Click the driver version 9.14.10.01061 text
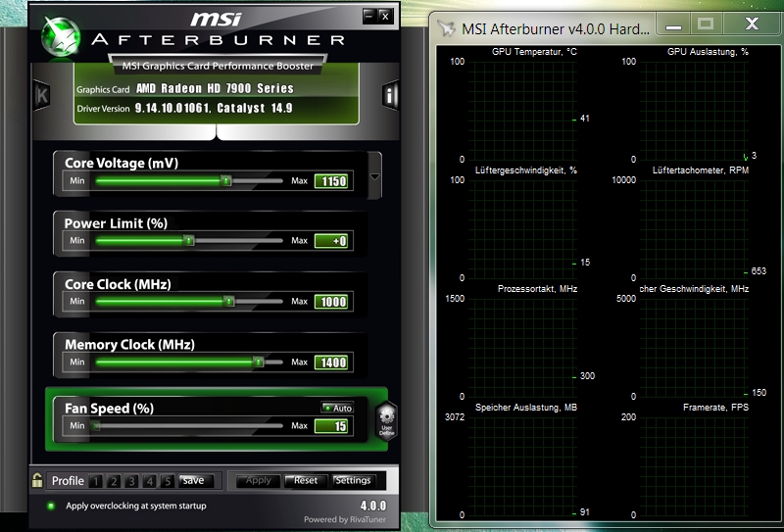Viewport: 784px width, 532px height. click(172, 108)
